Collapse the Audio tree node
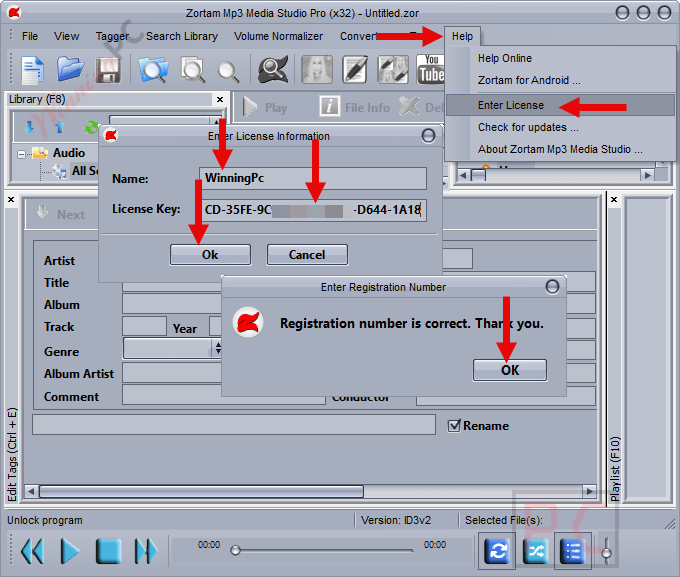Viewport: 680px width, 577px height. (21, 154)
